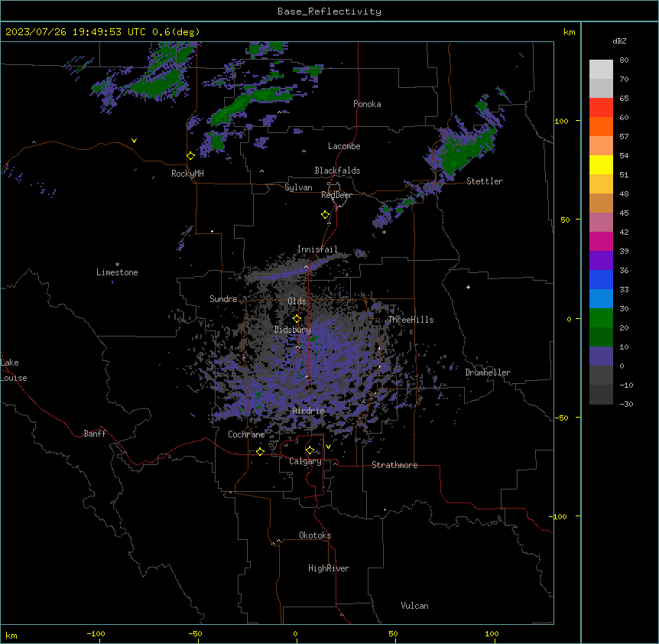Click the Base_Reflectivity title text
The height and width of the screenshot is (644, 659).
click(x=329, y=11)
